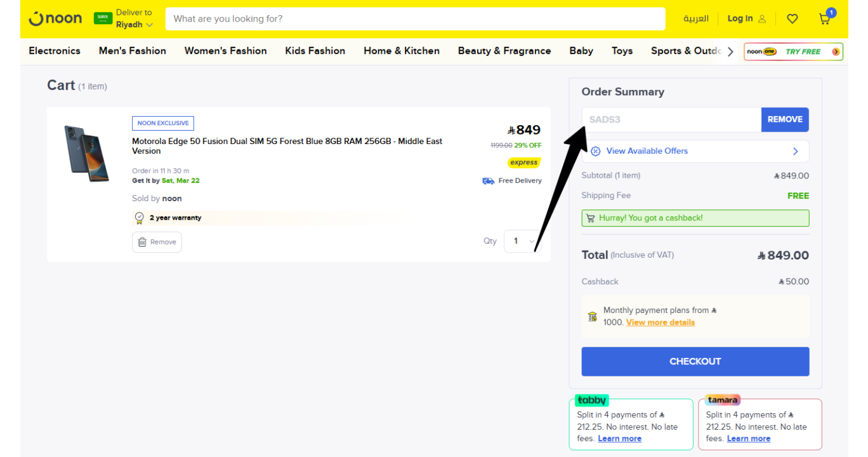The height and width of the screenshot is (457, 868).
Task: Click the Log In link
Action: (740, 18)
